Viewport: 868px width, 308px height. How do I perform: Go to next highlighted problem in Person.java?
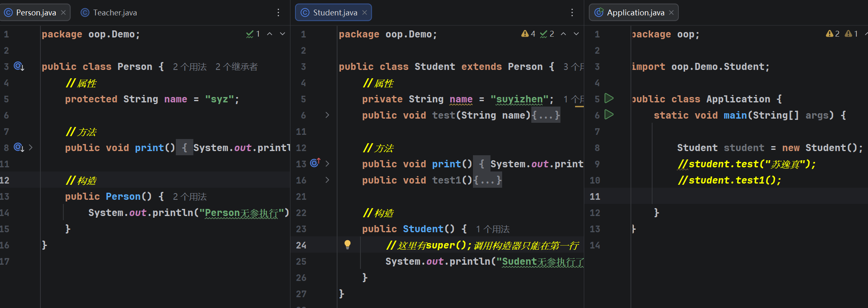point(283,34)
